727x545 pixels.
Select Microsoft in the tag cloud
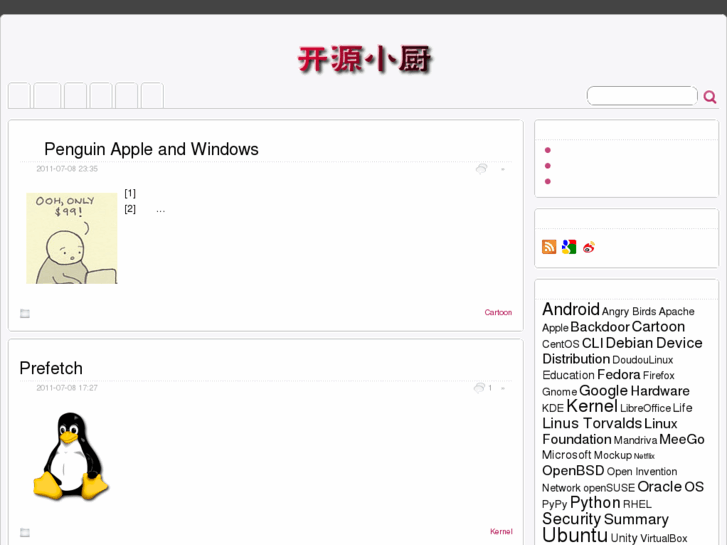tap(567, 455)
